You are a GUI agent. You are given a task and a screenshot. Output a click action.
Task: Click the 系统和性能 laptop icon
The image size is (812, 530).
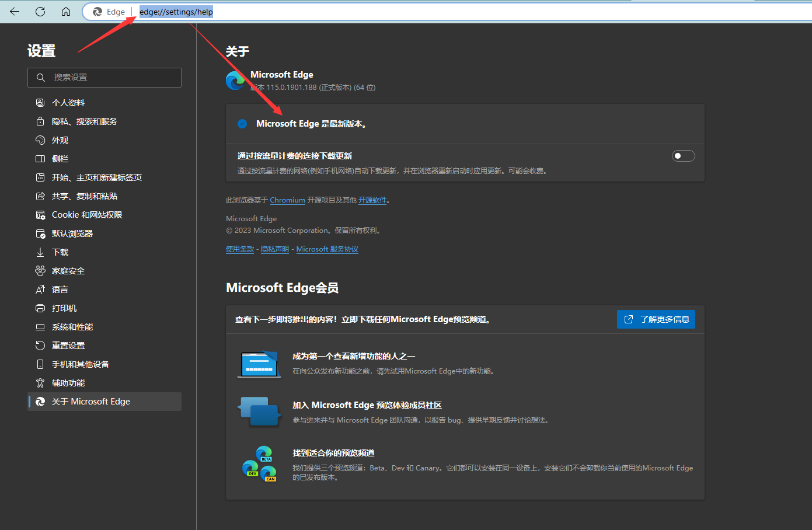[40, 327]
